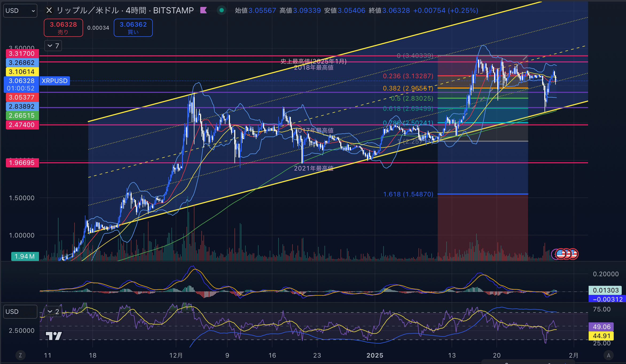626x364 pixels.
Task: Click the XRP symbol logo icon
Action: [x=49, y=10]
